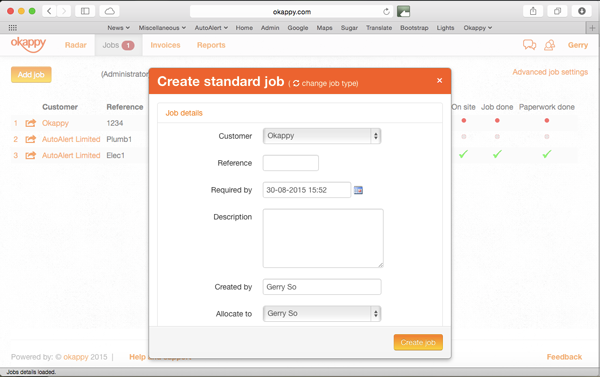Close the Create standard job dialog
Image resolution: width=600 pixels, height=377 pixels.
tap(440, 80)
